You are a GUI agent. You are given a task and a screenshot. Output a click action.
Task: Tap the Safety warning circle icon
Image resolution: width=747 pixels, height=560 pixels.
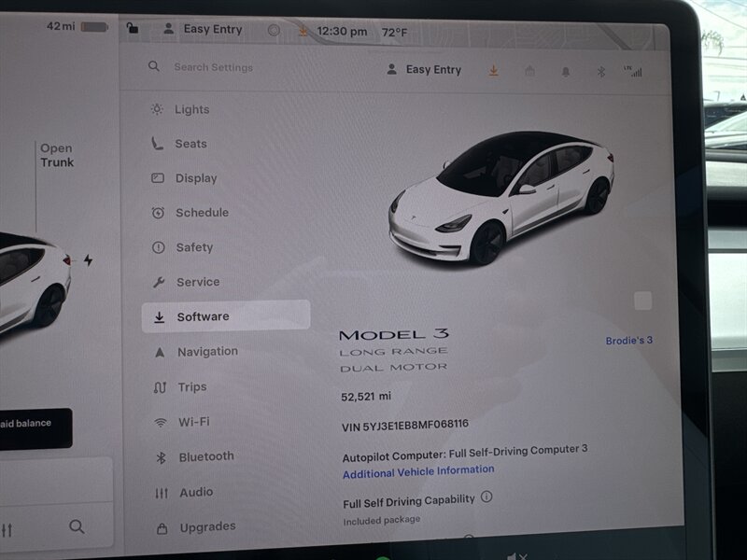158,247
